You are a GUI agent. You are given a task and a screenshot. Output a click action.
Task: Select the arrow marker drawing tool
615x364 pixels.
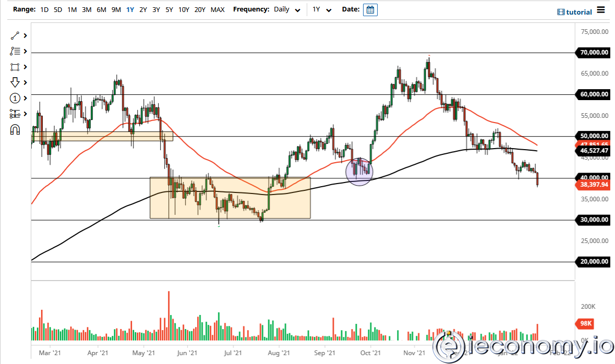click(x=14, y=82)
